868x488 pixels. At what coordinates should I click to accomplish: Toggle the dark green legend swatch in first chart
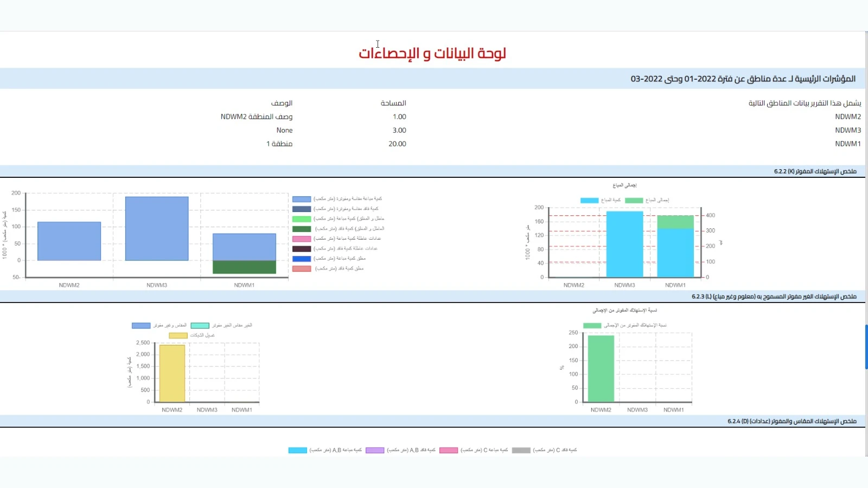pos(302,229)
